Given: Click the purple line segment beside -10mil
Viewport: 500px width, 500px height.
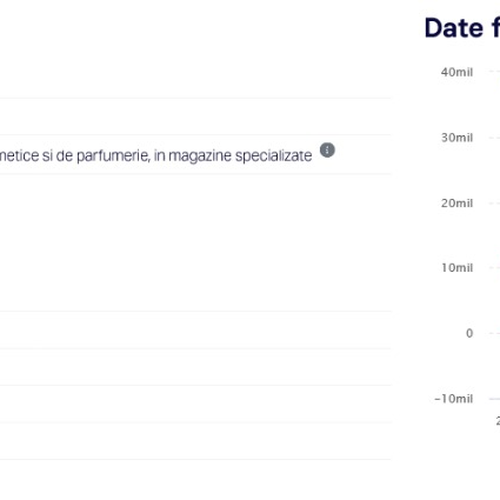Looking at the screenshot, I should (x=494, y=399).
